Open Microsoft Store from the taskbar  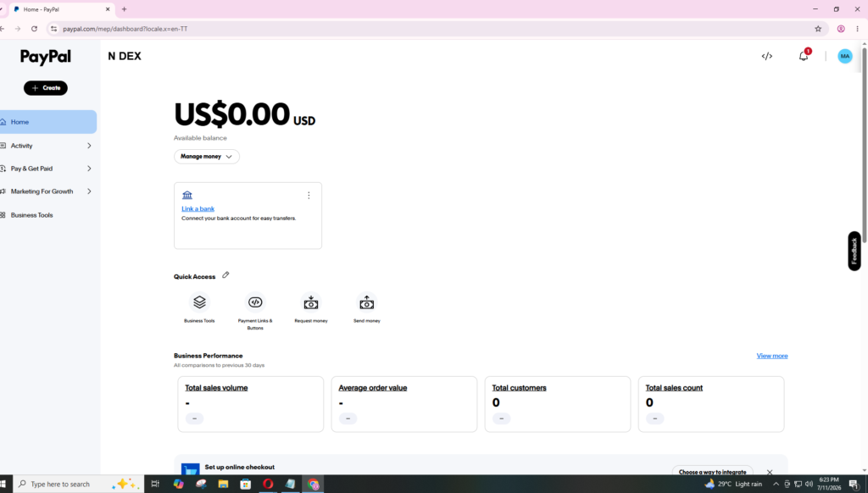click(245, 485)
